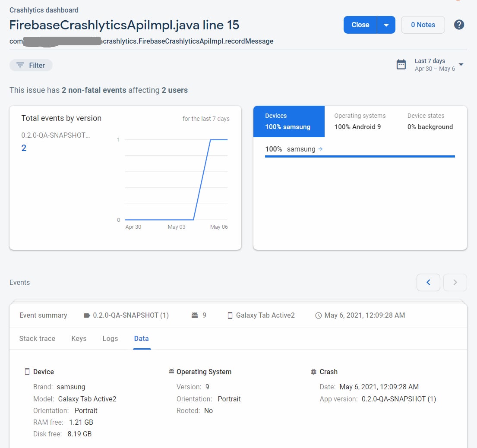Click the Event summary label

coord(43,315)
